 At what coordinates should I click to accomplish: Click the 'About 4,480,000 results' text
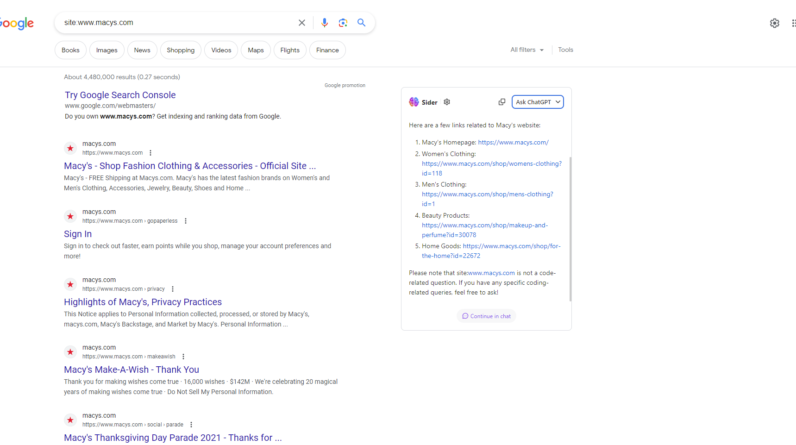[122, 77]
